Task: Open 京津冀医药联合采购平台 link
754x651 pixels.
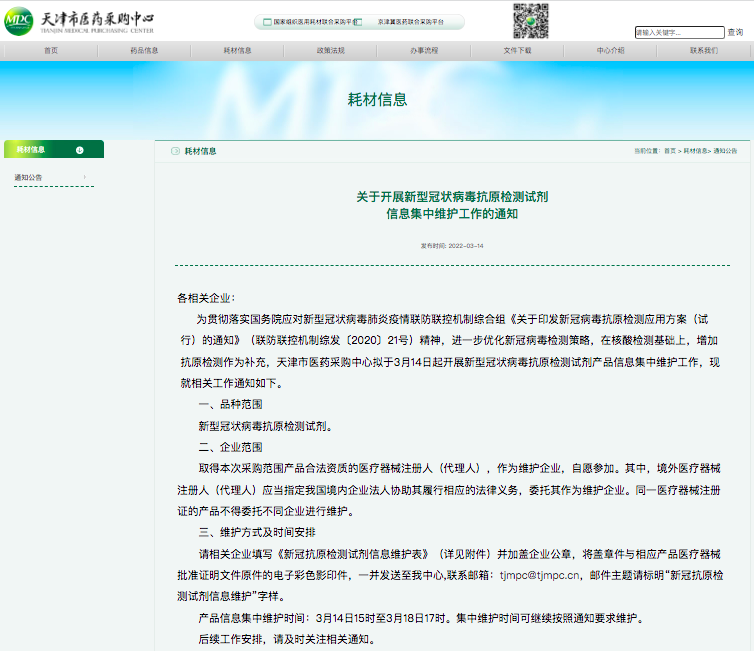Action: tap(404, 21)
